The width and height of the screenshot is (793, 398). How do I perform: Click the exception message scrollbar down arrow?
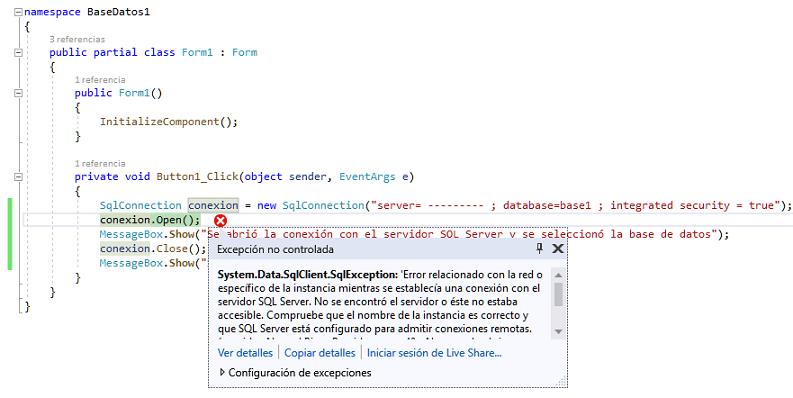pyautogui.click(x=558, y=331)
